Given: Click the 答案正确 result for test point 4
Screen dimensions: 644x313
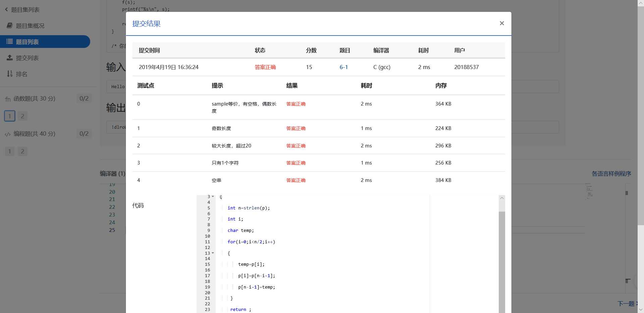Looking at the screenshot, I should coord(296,180).
